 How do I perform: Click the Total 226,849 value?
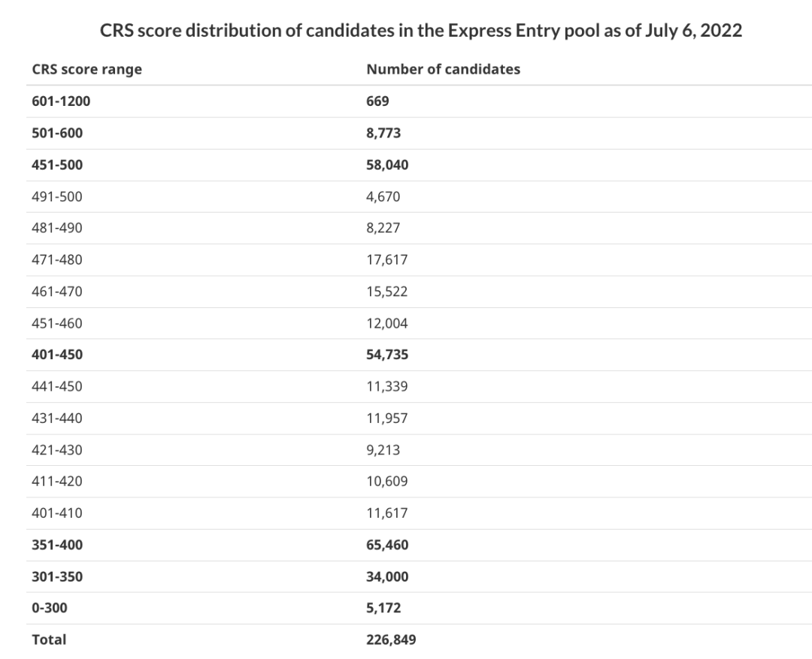point(391,640)
